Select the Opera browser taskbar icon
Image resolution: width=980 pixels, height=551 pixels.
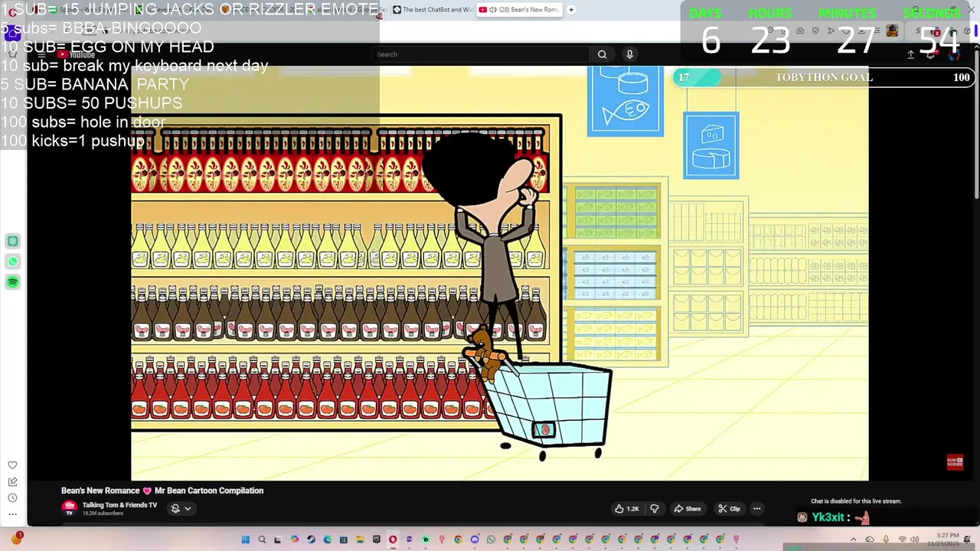click(393, 540)
